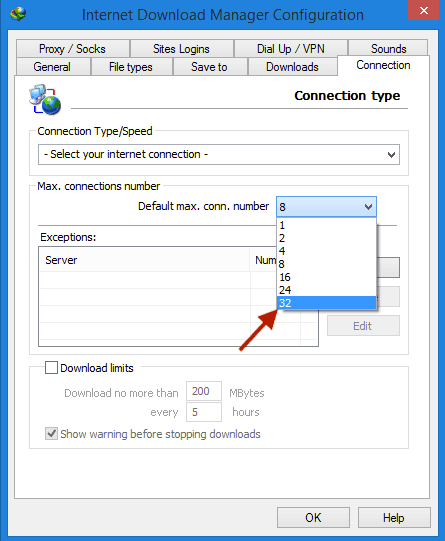Click the disabled Edit button
Image resolution: width=445 pixels, height=541 pixels.
(x=363, y=326)
